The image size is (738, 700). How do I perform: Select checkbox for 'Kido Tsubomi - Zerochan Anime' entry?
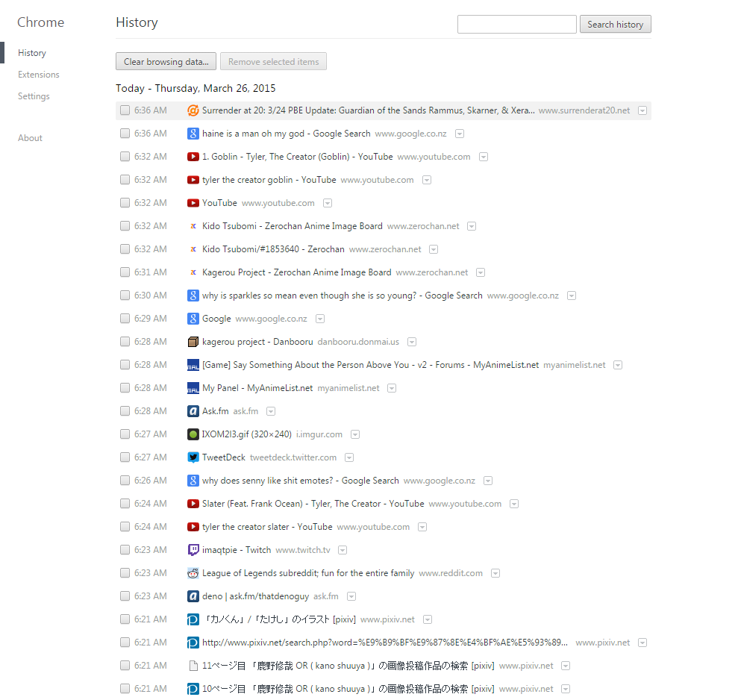tap(125, 226)
